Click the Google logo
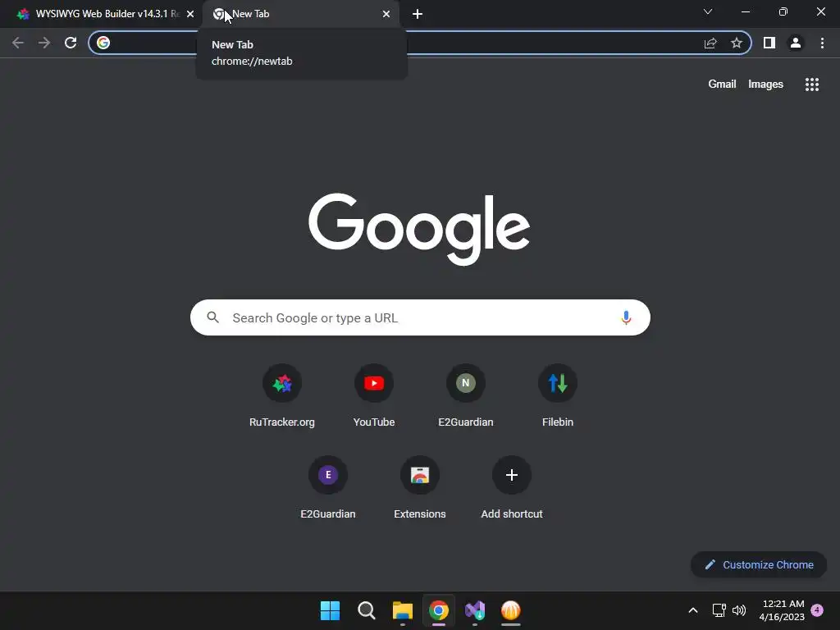This screenshot has width=840, height=630. (419, 230)
